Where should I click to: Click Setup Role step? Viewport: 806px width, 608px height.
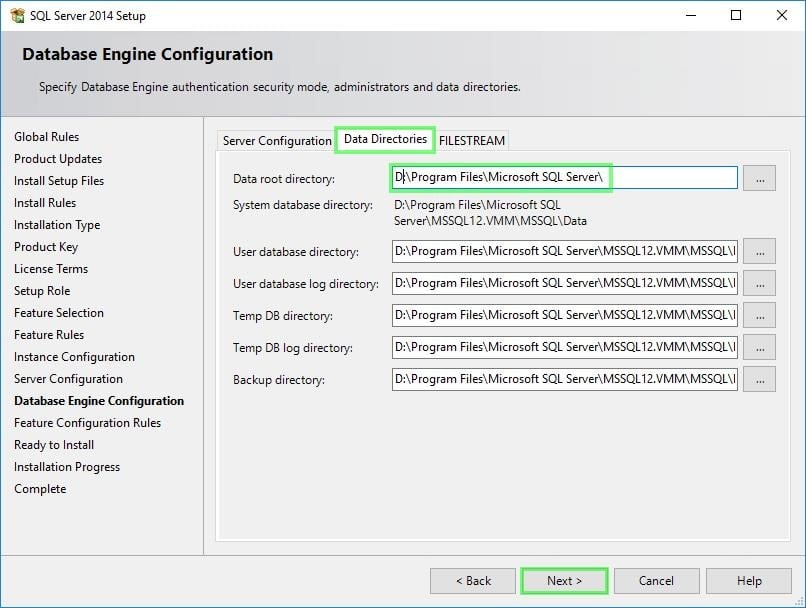pyautogui.click(x=42, y=291)
